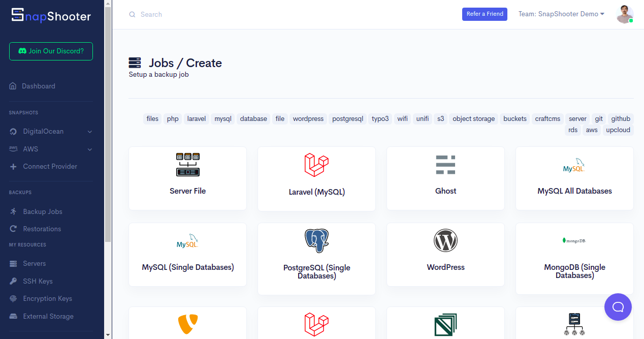This screenshot has width=644, height=339.
Task: Click the Refer a Friend button
Action: tap(485, 14)
